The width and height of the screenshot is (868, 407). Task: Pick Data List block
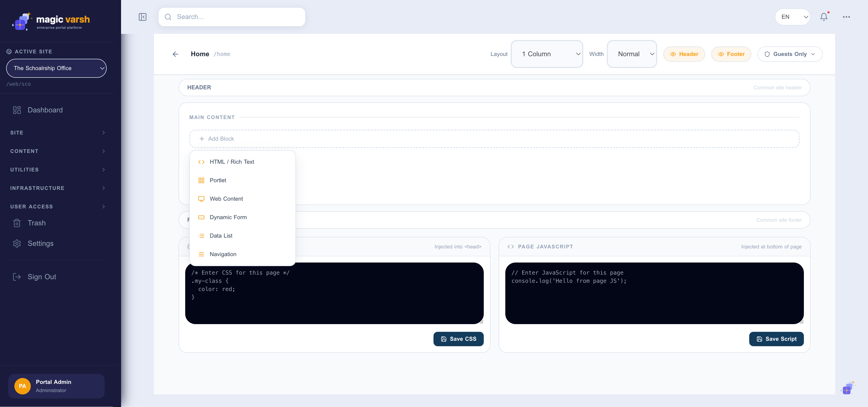[x=243, y=236]
